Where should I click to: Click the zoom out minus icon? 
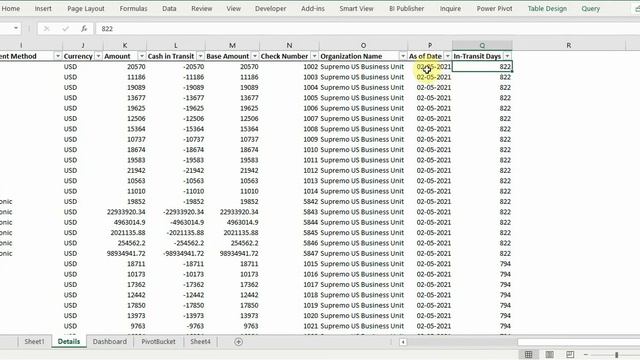click(x=586, y=355)
